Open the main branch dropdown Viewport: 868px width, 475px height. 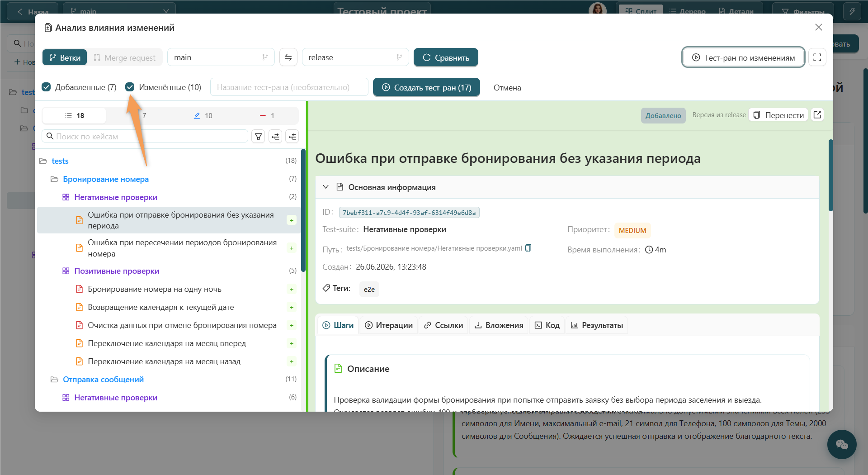coord(221,57)
